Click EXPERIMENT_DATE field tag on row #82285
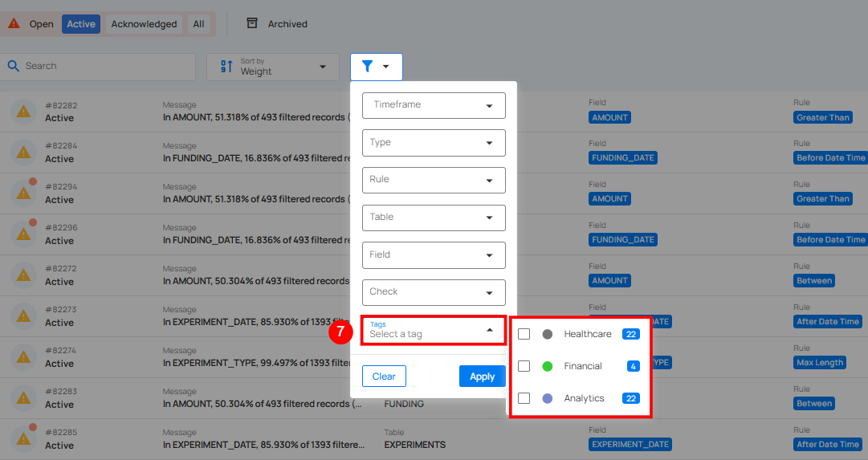Viewport: 868px width, 460px height. 630,445
